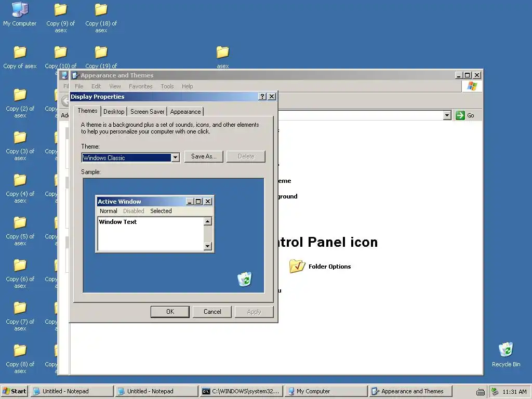Open My Computer desktop icon
532x399 pixels.
[x=20, y=14]
